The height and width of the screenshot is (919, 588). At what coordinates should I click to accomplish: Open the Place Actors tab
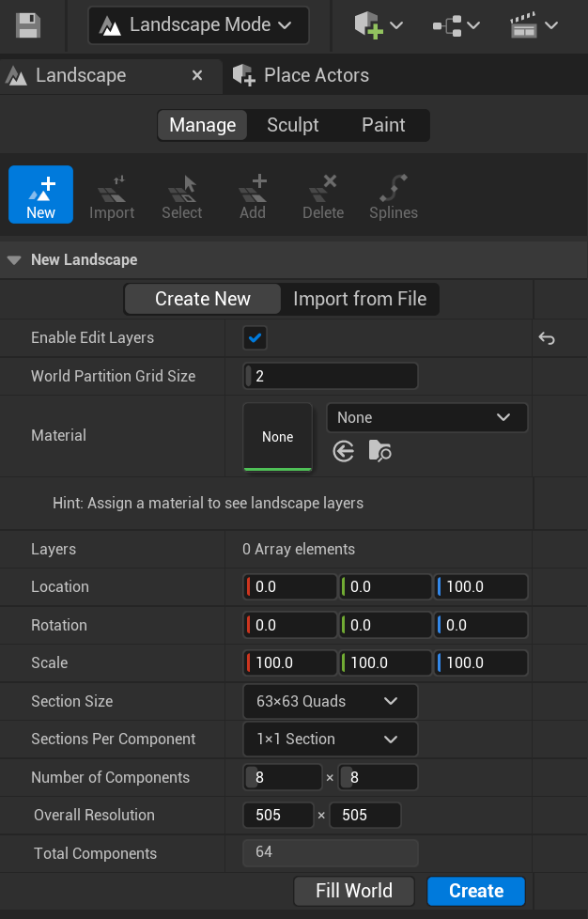pos(316,75)
